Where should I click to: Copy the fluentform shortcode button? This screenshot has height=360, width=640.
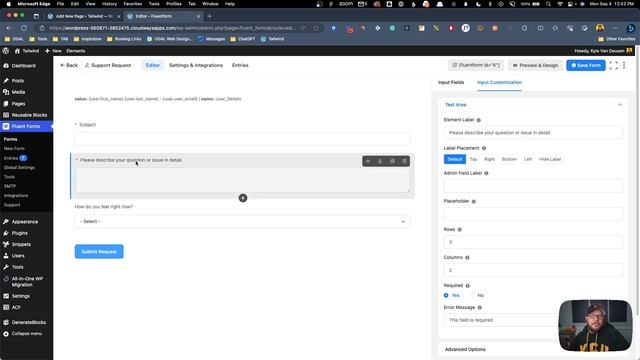(476, 65)
